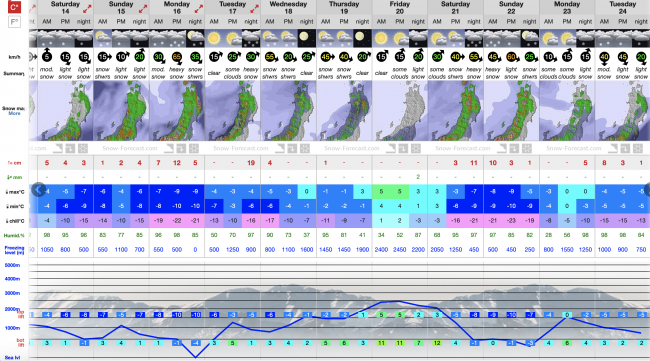Click the 60 km/h wind icon Sunday 22 PM
The height and width of the screenshot is (361, 650).
click(x=511, y=57)
